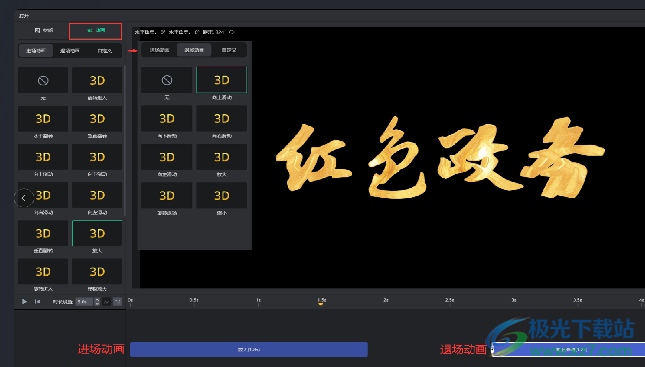Pick the 水平翻转 3D preset in left panel

tap(43, 118)
